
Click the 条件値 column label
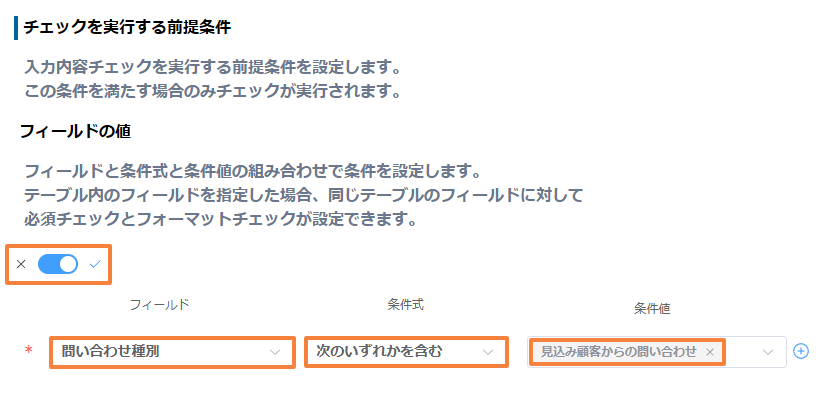point(652,309)
